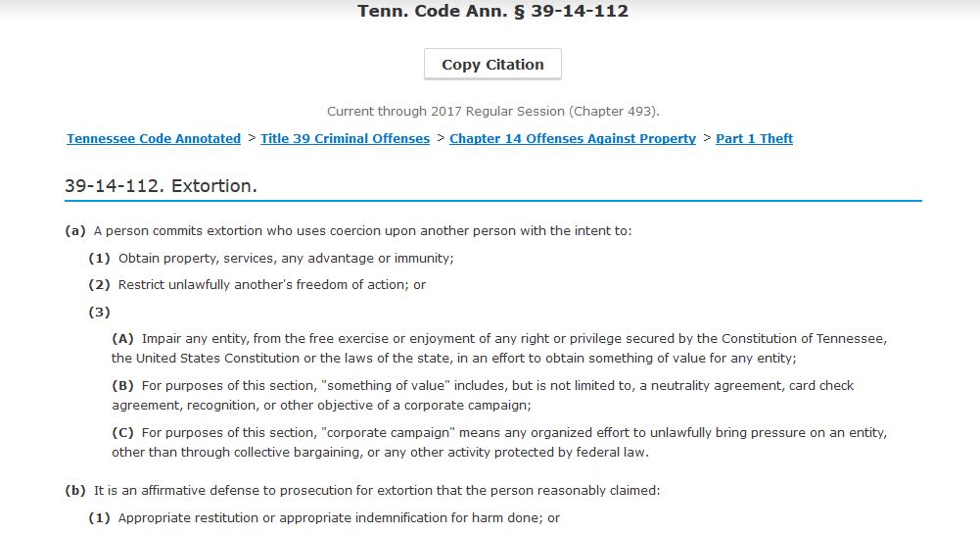Image resolution: width=980 pixels, height=534 pixels.
Task: Click subsection (b) on the affirmative defense
Action: coord(376,490)
